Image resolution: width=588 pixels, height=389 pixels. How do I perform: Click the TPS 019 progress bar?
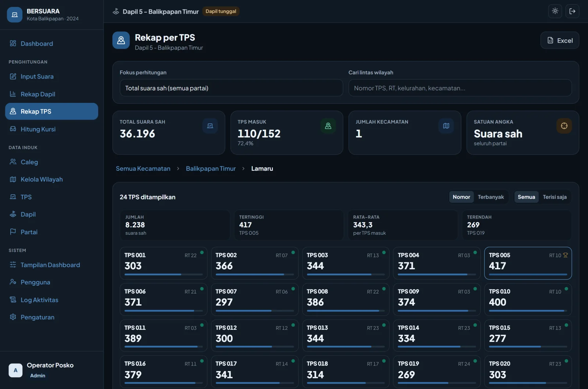437,383
